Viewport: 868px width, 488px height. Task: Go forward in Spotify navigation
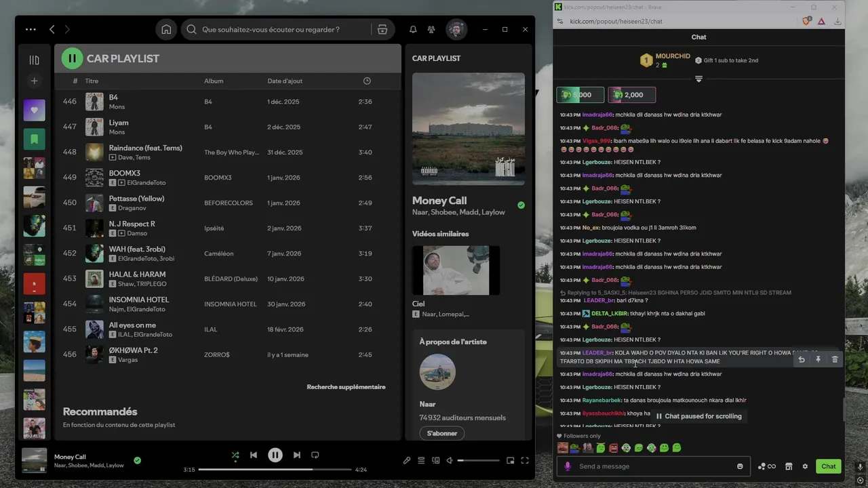[x=67, y=30]
